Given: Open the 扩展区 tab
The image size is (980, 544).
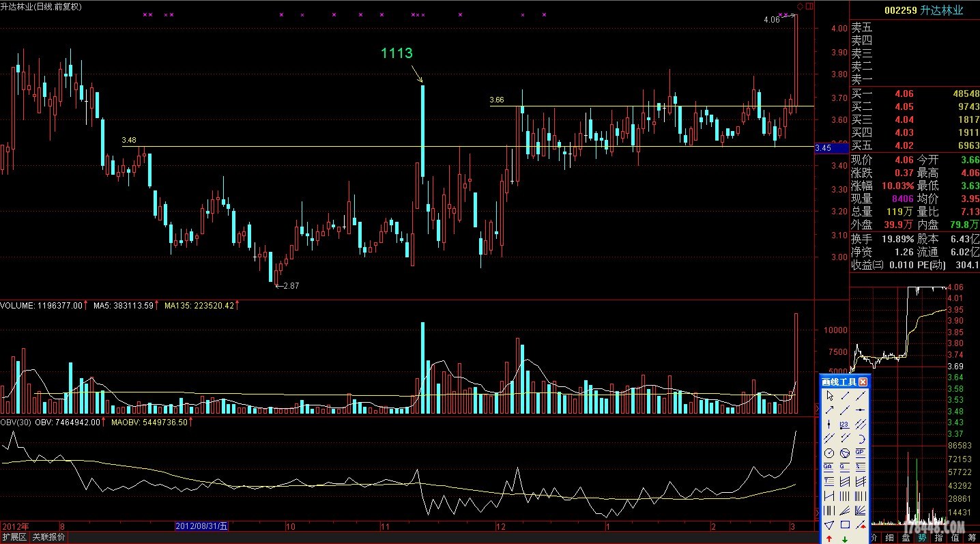Looking at the screenshot, I should click(14, 537).
